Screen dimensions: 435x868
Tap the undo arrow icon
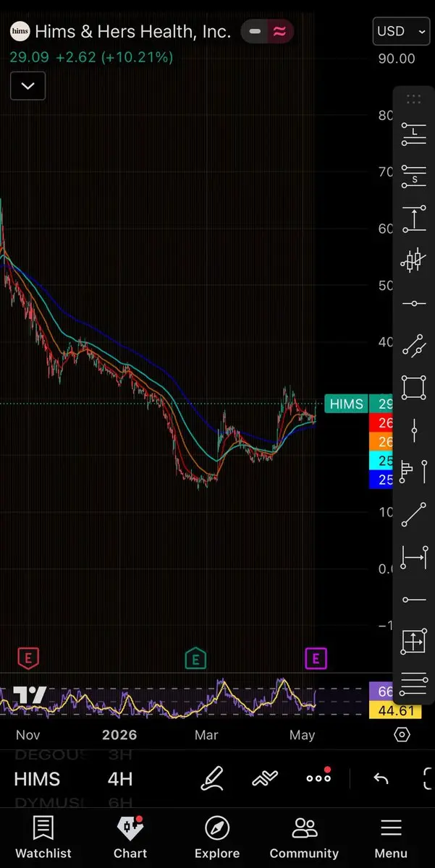pos(381,778)
